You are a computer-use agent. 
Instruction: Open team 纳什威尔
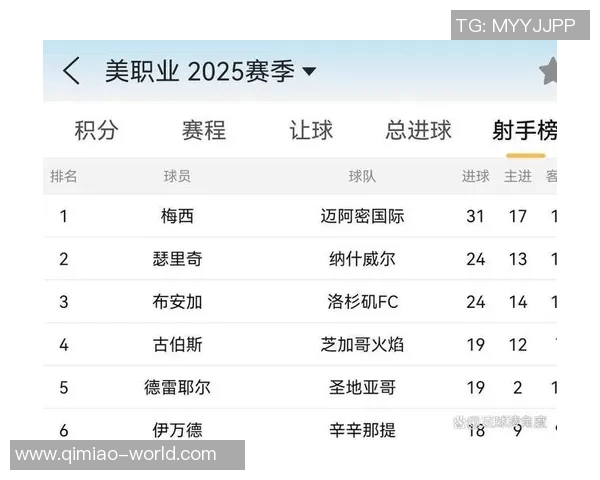pos(362,259)
